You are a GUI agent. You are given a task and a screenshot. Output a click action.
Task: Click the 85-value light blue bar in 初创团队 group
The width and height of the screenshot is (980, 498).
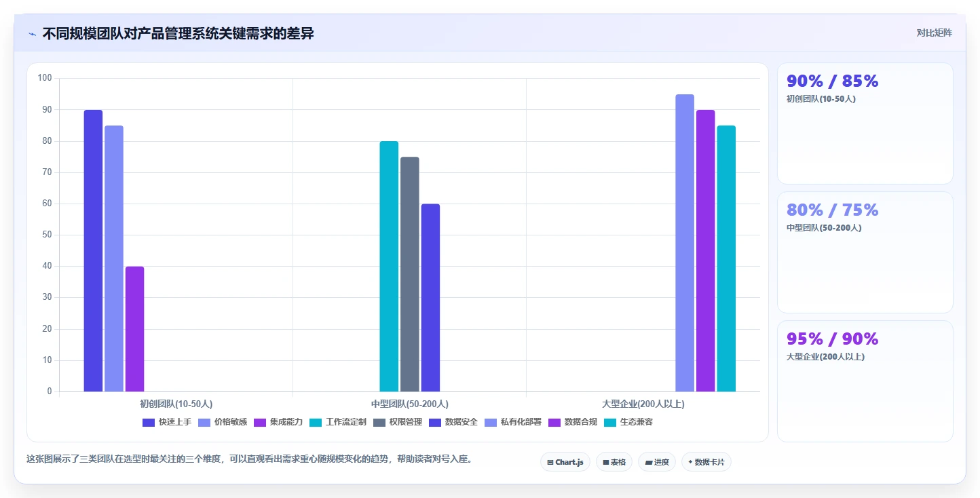[114, 258]
